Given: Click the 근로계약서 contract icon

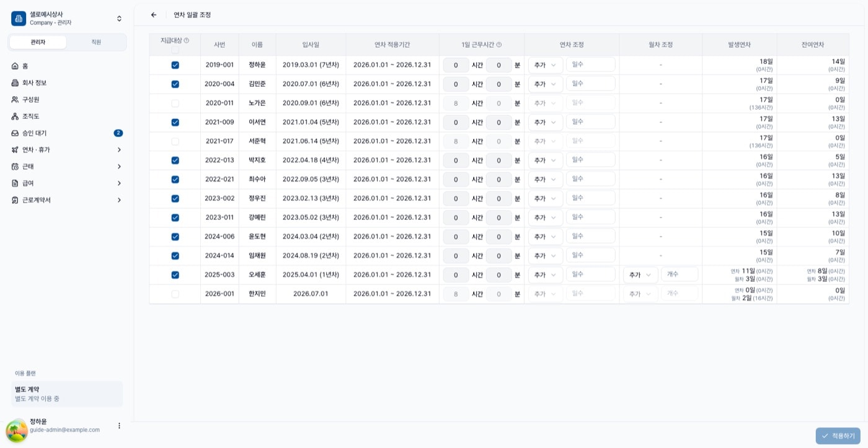Looking at the screenshot, I should [15, 200].
